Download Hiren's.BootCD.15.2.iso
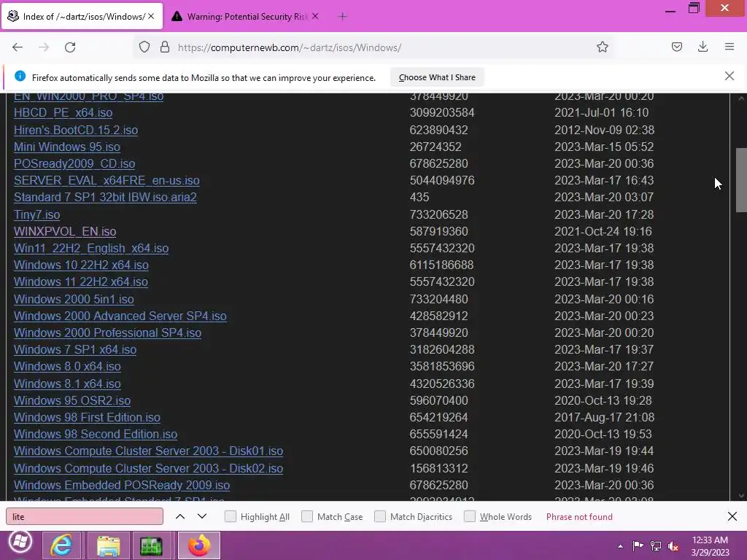The image size is (747, 560). pos(76,130)
